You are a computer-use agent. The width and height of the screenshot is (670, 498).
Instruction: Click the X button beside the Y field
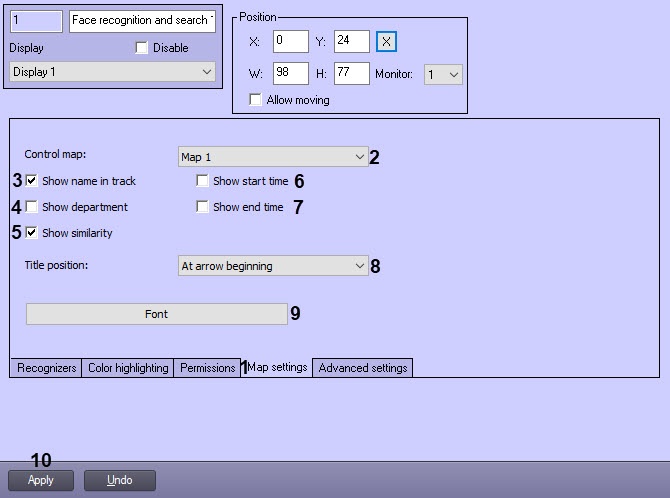coord(386,41)
